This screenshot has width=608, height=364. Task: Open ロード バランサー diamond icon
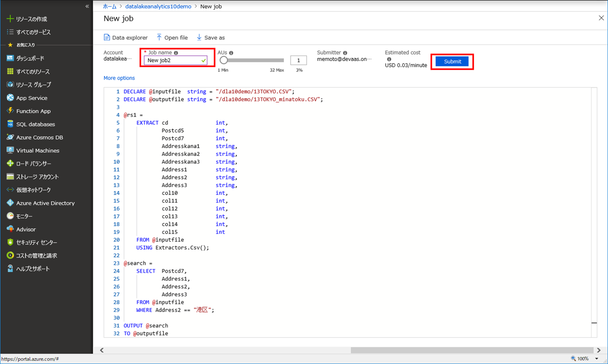pyautogui.click(x=10, y=163)
